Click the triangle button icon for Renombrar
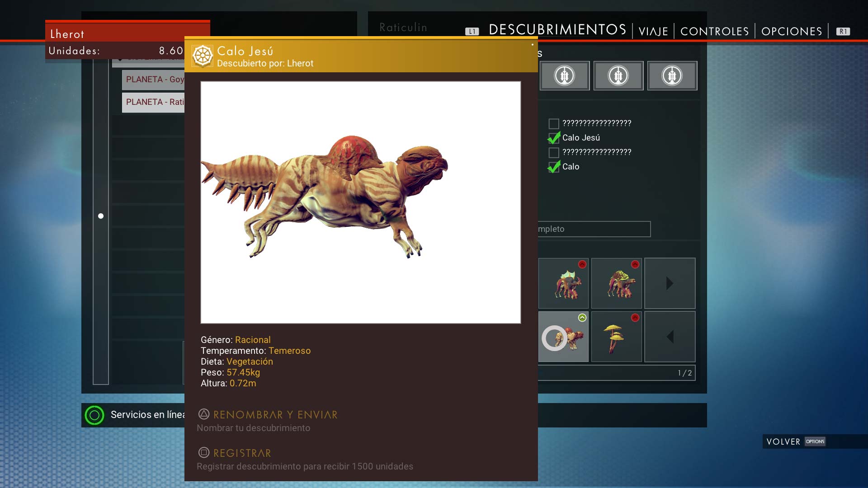The height and width of the screenshot is (488, 868). [204, 414]
